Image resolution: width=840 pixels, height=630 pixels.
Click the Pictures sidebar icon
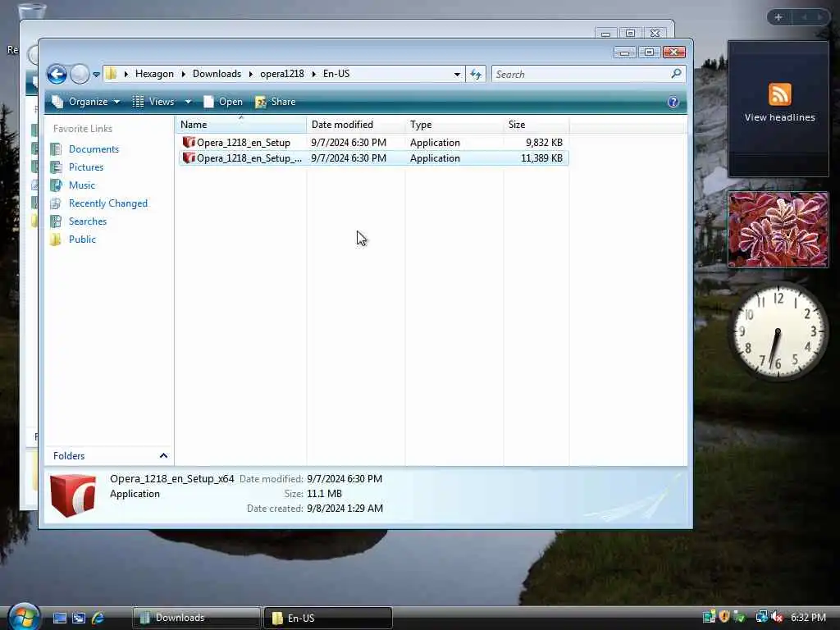[56, 167]
